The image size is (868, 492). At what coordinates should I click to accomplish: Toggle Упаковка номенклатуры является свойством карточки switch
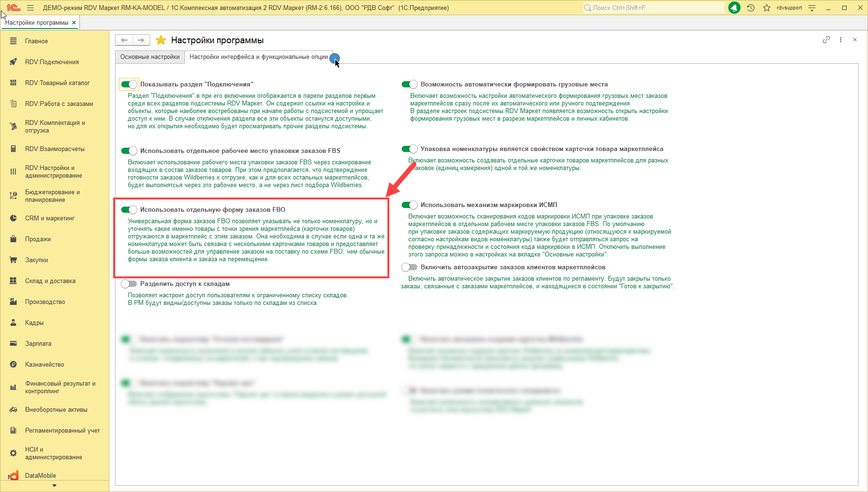[409, 149]
